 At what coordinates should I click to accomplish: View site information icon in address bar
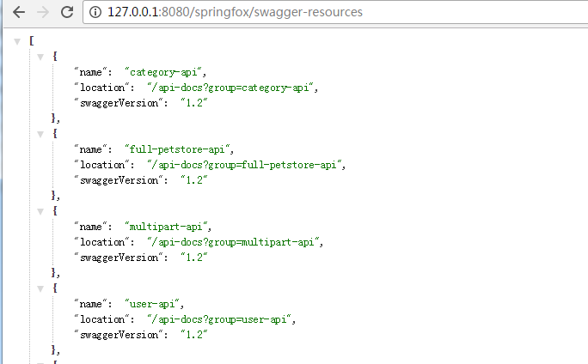tap(95, 12)
